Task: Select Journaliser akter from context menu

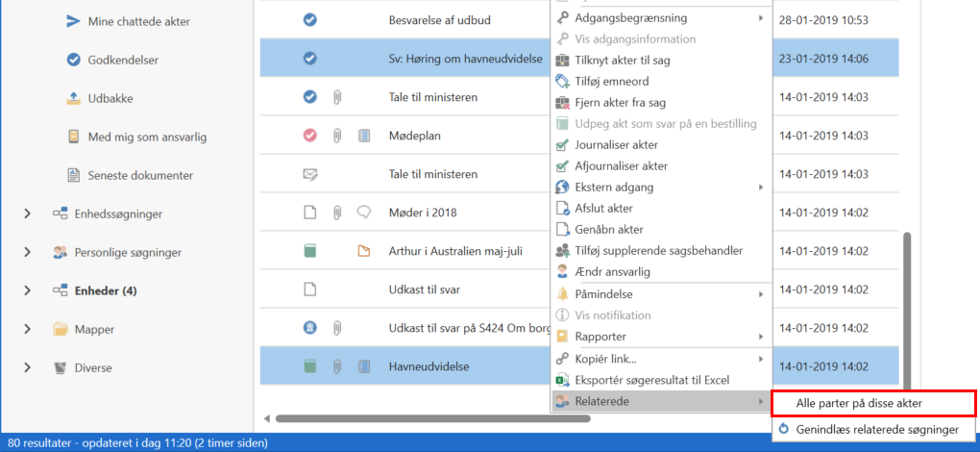Action: click(x=615, y=145)
